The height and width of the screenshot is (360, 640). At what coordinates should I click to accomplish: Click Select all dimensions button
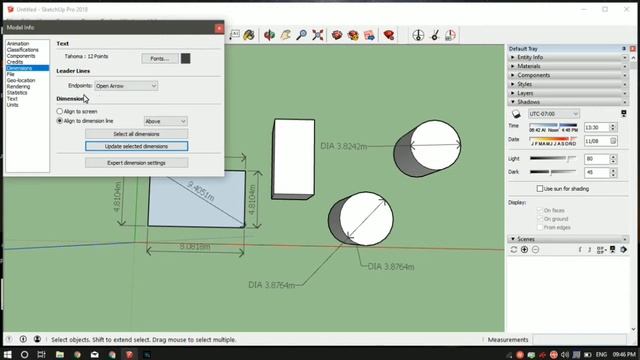point(136,134)
